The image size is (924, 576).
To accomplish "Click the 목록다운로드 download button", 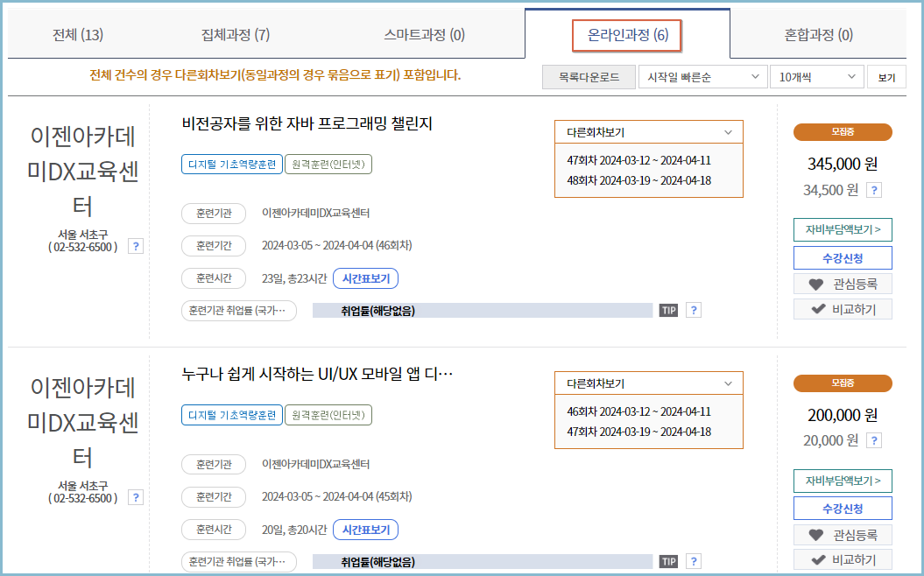I will (x=590, y=77).
